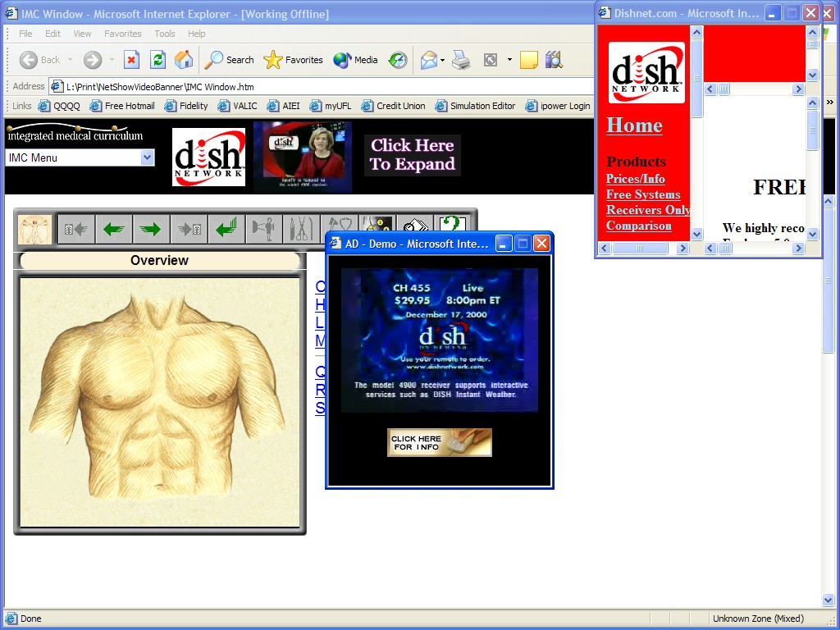Click the green return arrow icon
840x630 pixels.
click(226, 230)
